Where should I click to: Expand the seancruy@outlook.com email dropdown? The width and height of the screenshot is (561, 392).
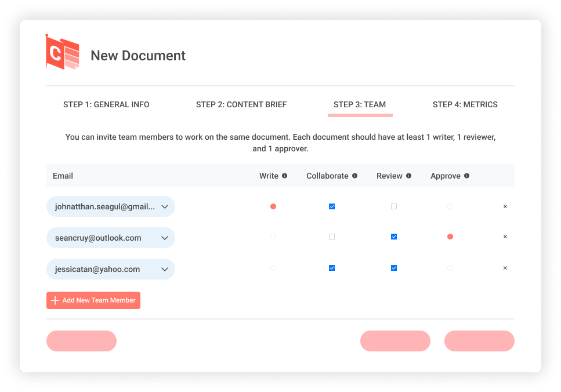(165, 238)
